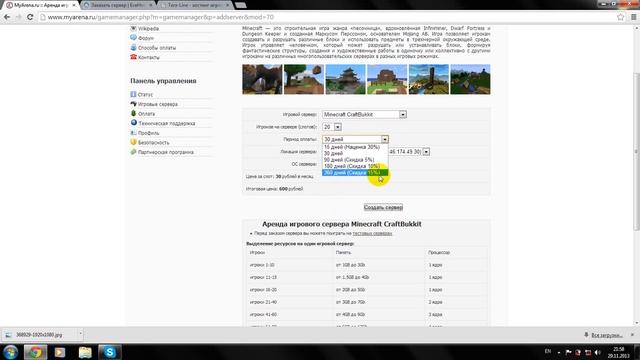Click the Все загрузки link in the download bar
640x360 pixels.
(607, 335)
